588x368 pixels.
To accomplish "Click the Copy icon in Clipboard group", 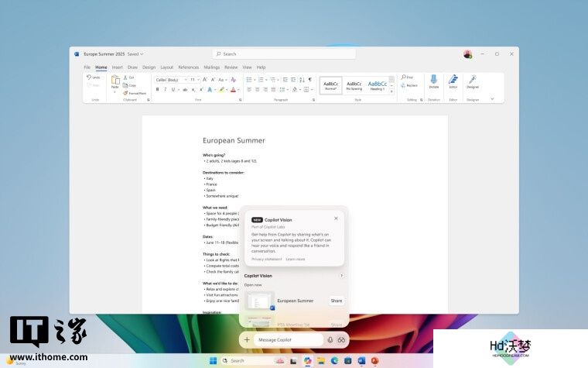I will coord(125,85).
